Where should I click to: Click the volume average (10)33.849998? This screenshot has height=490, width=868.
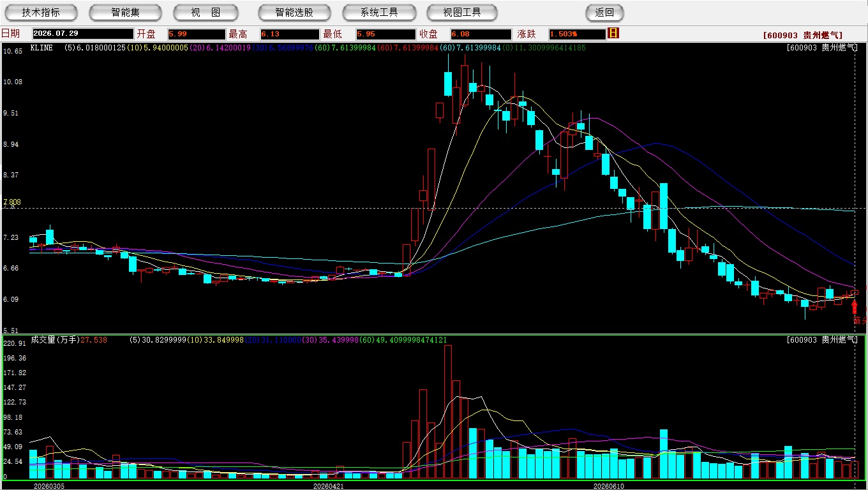(216, 340)
